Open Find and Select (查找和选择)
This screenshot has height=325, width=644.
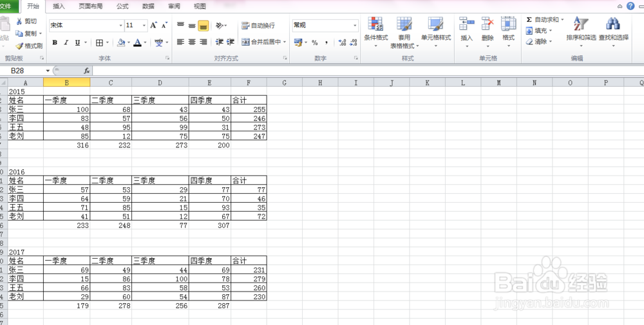[x=613, y=32]
